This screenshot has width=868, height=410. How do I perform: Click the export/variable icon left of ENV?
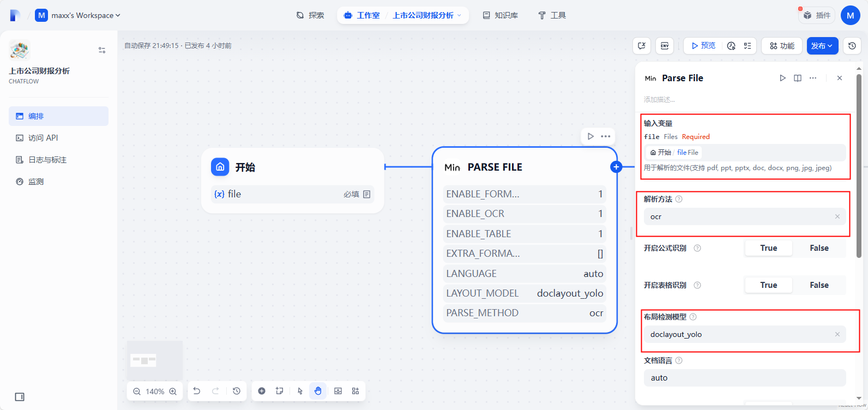click(642, 46)
